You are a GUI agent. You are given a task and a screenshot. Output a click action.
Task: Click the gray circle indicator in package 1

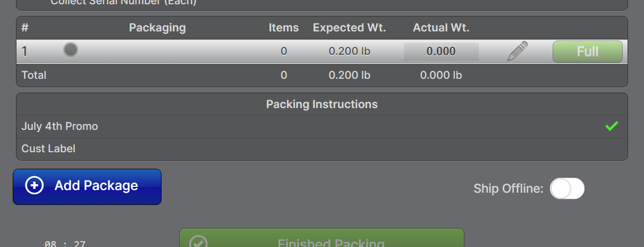71,50
